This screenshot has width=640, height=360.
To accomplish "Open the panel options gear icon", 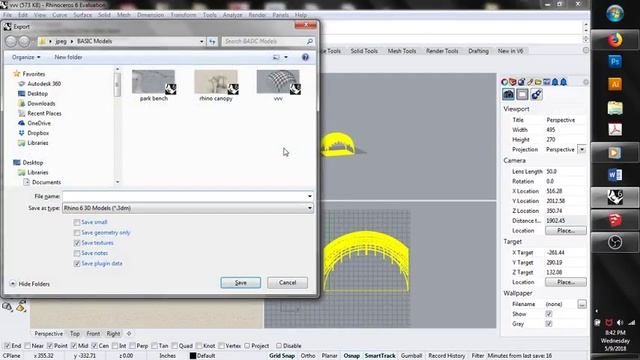I will coord(586,82).
